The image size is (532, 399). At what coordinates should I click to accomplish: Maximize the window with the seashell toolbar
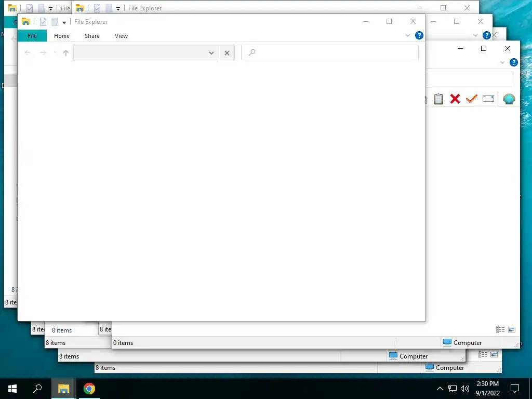[x=484, y=48]
